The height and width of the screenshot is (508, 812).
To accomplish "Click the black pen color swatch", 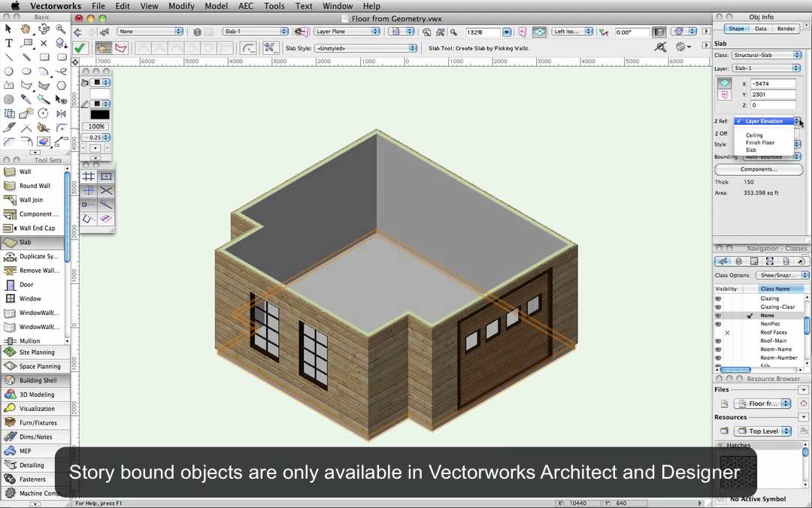I will (x=100, y=115).
